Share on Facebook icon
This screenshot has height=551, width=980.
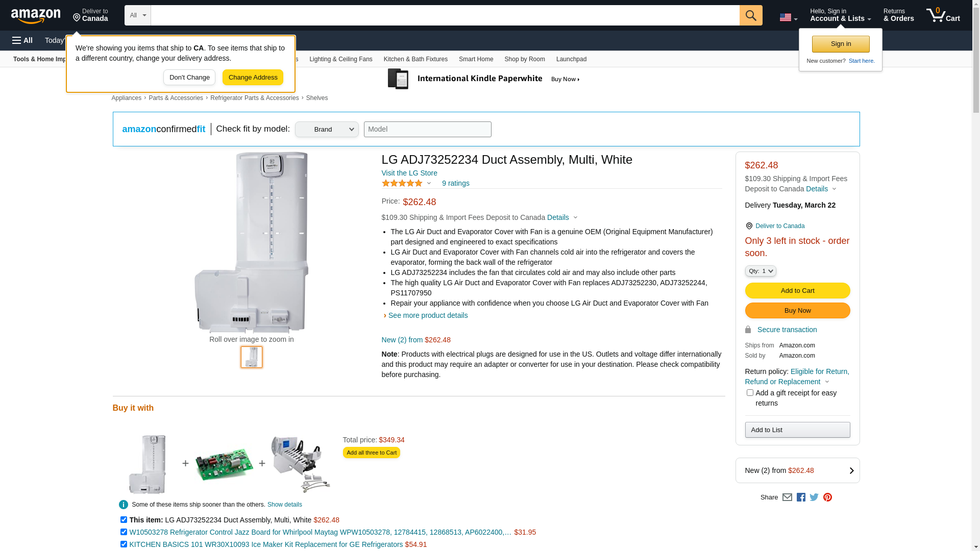pyautogui.click(x=801, y=497)
